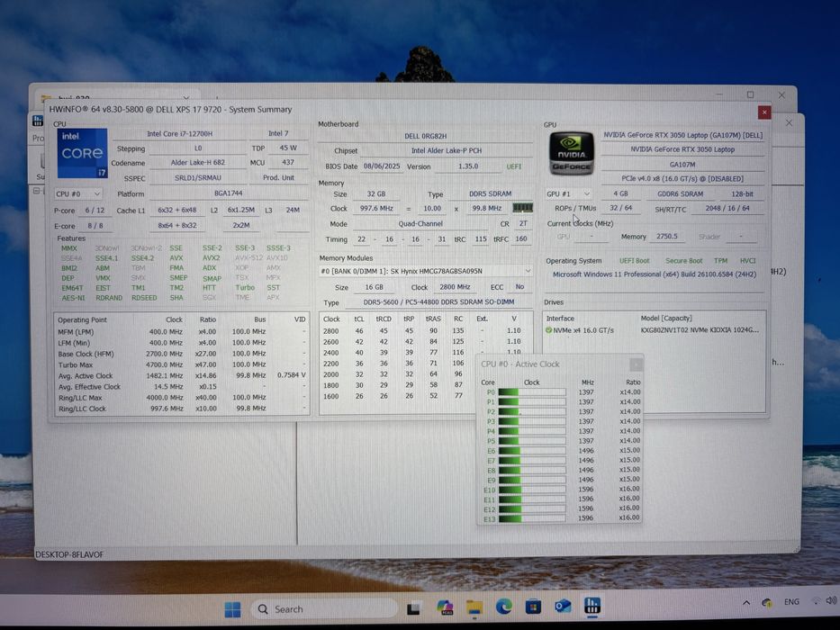This screenshot has height=630, width=840.
Task: Open the Windows Start menu
Action: click(232, 609)
